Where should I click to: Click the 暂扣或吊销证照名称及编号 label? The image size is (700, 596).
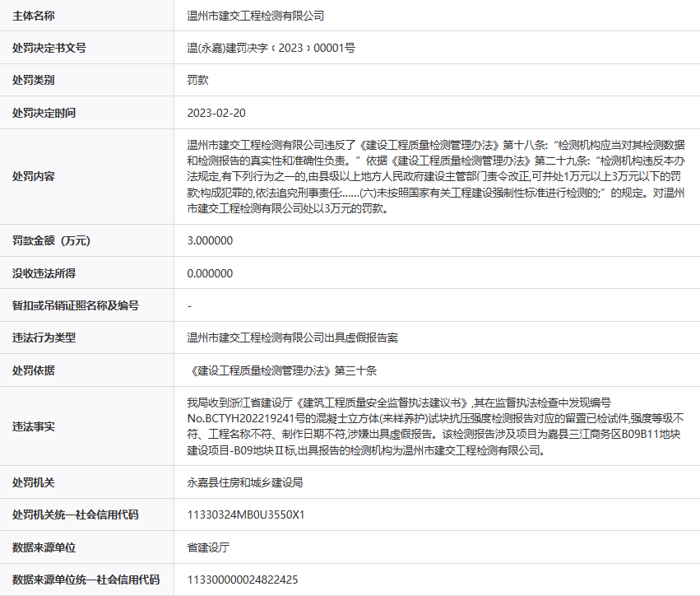point(75,305)
